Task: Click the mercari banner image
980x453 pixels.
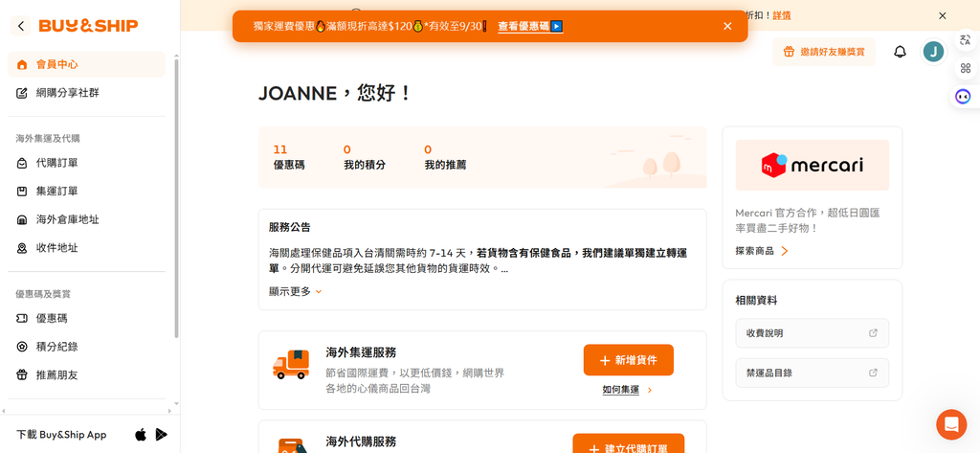Action: coord(813,165)
